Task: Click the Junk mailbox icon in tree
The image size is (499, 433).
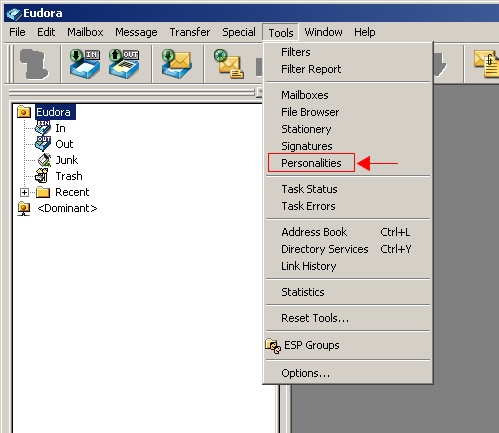Action: pyautogui.click(x=44, y=160)
